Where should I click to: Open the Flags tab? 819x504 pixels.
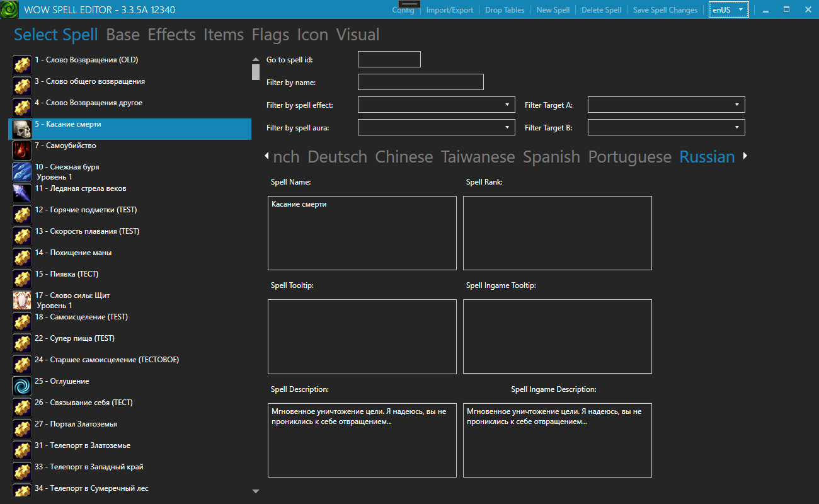(270, 35)
